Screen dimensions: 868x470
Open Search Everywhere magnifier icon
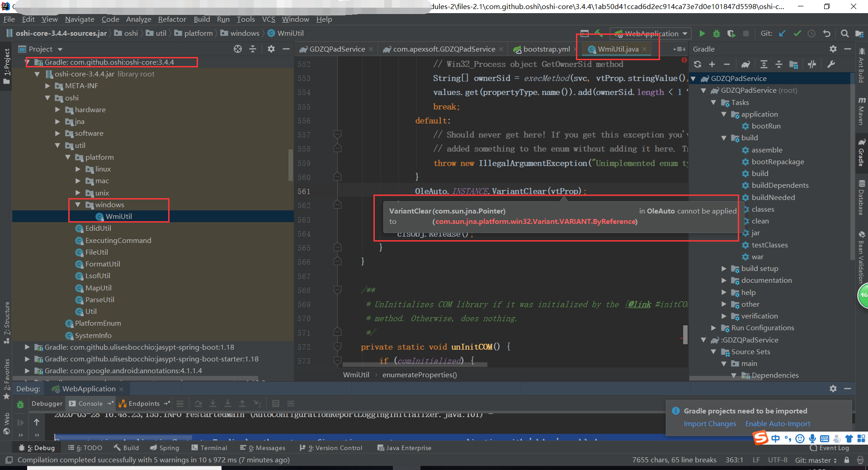tap(844, 33)
